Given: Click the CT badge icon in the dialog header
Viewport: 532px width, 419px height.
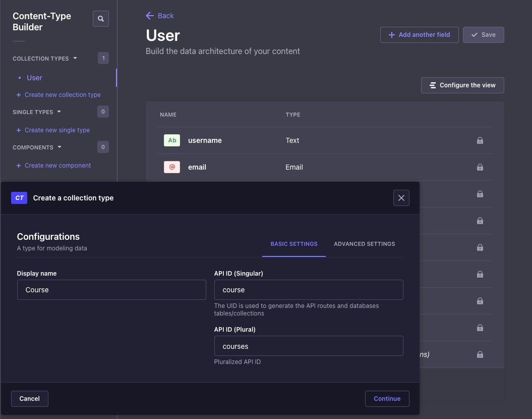Looking at the screenshot, I should (x=19, y=198).
